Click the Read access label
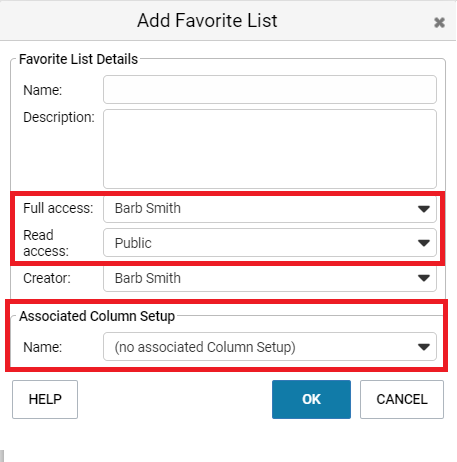The image size is (457, 462). (x=46, y=243)
